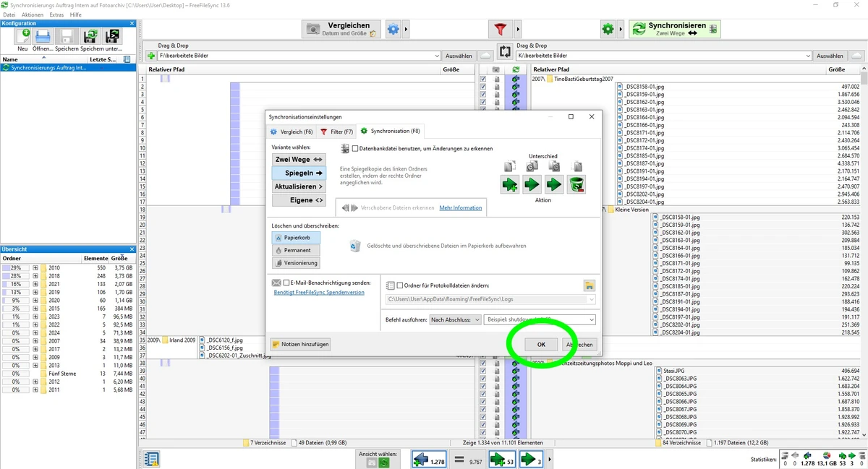The height and width of the screenshot is (469, 868).
Task: Save as batch job with Speichern unter
Action: point(112,37)
